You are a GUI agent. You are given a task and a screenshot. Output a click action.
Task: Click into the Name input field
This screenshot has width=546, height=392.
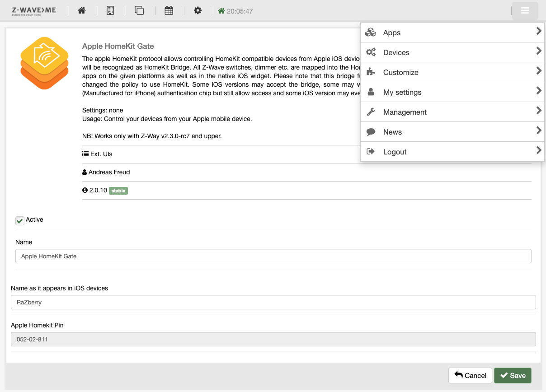tap(273, 256)
